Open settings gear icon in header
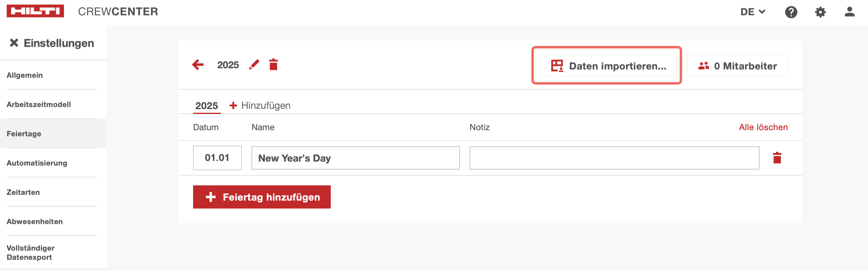This screenshot has height=271, width=868. coord(820,12)
